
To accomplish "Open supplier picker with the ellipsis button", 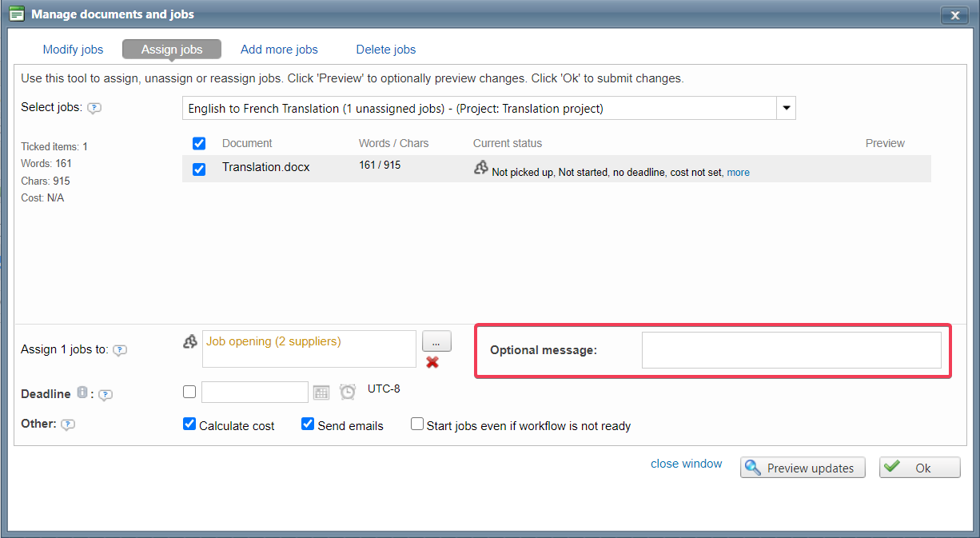I will [436, 341].
